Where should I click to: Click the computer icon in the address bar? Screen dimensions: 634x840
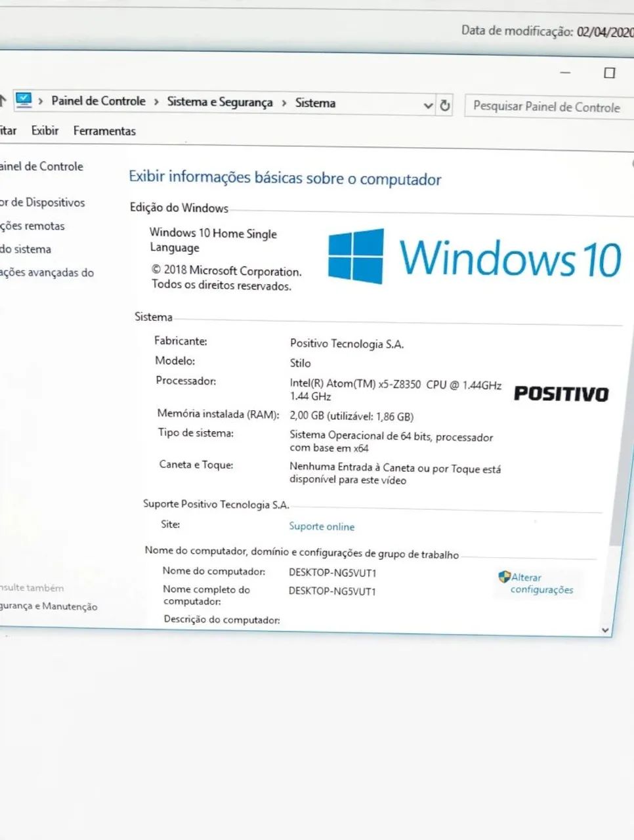[x=23, y=100]
